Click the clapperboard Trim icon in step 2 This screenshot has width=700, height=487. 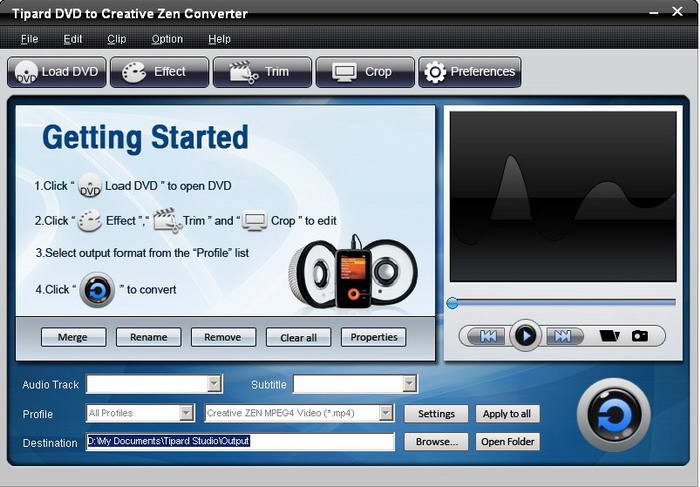point(167,221)
